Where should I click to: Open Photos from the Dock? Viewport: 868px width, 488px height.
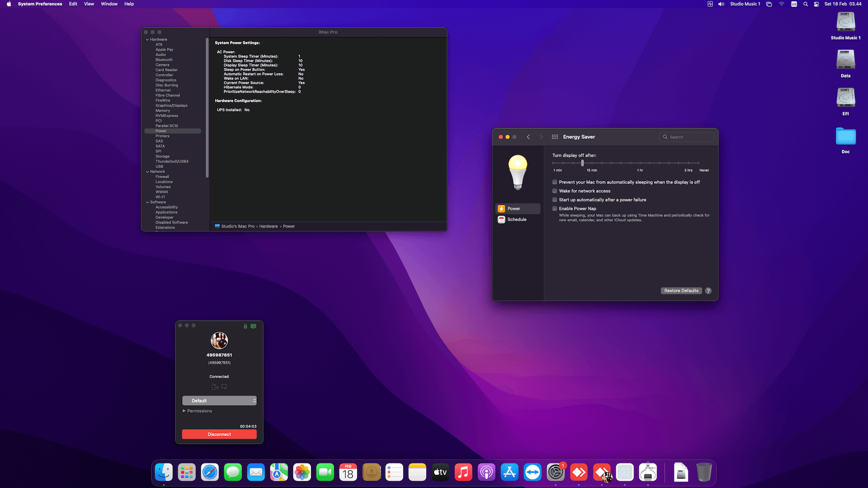pyautogui.click(x=302, y=473)
